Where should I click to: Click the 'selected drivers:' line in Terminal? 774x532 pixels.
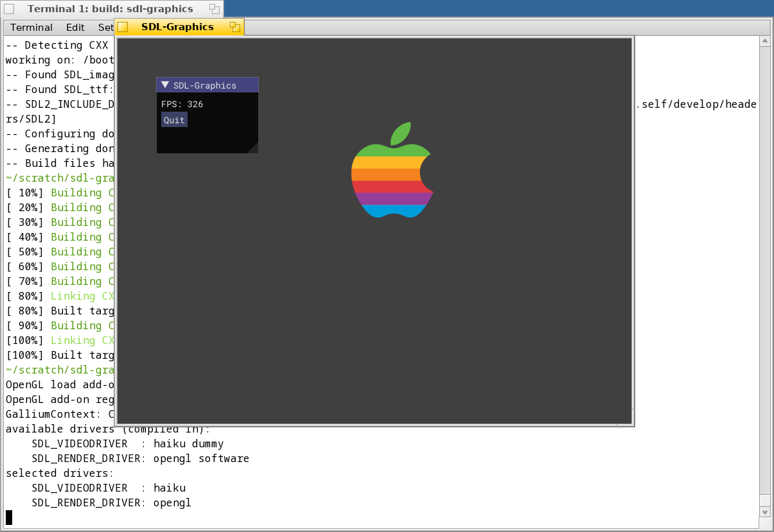(60, 473)
